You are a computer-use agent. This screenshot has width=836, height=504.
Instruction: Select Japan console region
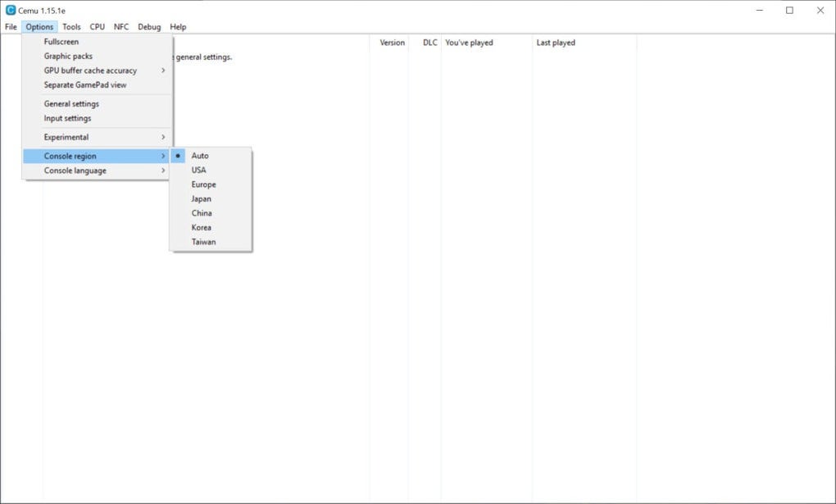(211, 199)
